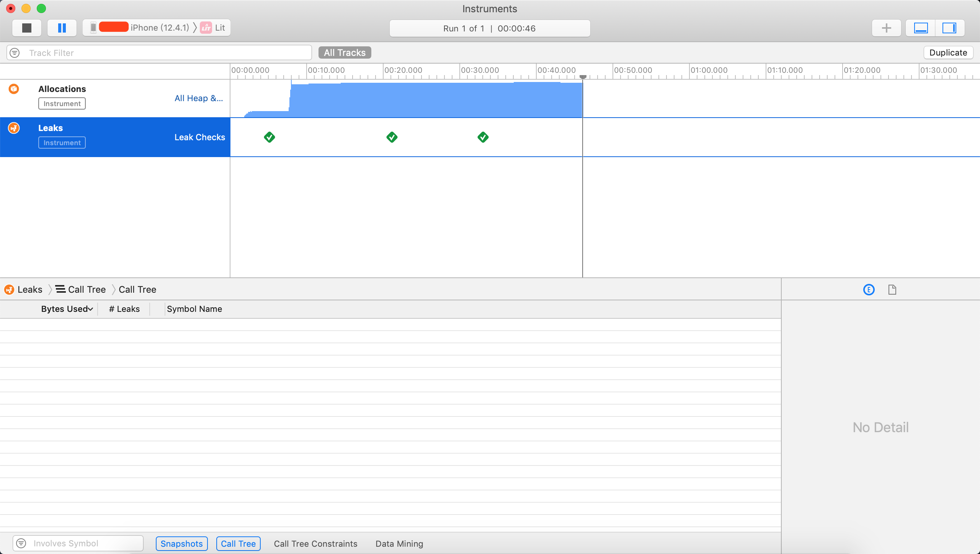980x554 pixels.
Task: Open the All Heap & statistic dropdown
Action: (x=198, y=98)
